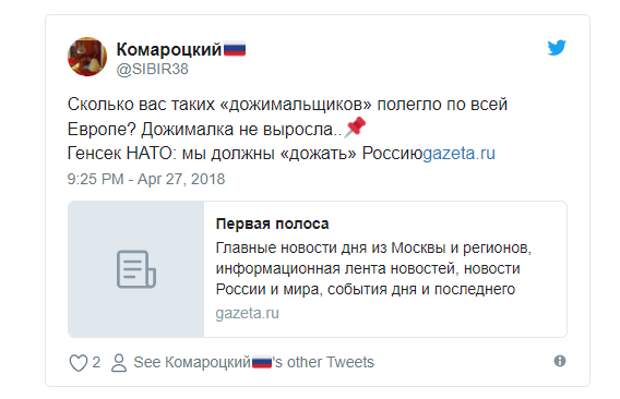Click the newspaper placeholder icon in link card
The height and width of the screenshot is (399, 620).
tap(136, 269)
